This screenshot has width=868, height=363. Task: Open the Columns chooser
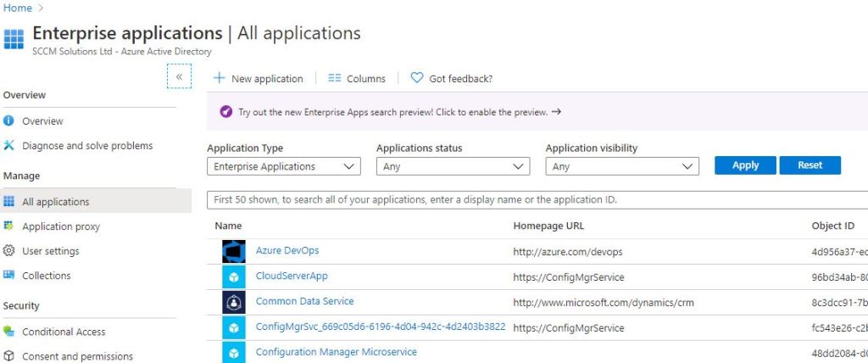(x=357, y=79)
